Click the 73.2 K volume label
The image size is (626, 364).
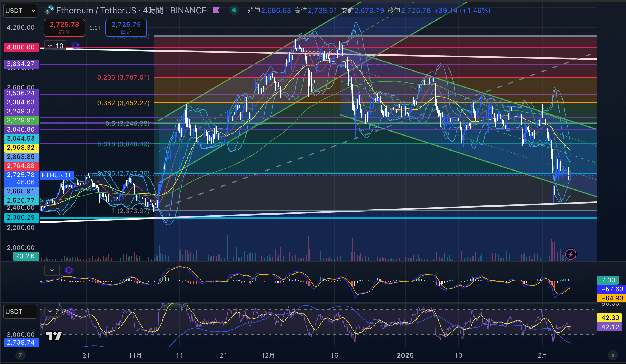tap(26, 256)
